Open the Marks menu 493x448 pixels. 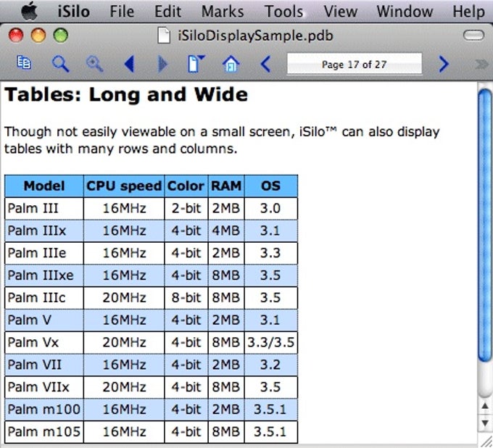point(223,12)
